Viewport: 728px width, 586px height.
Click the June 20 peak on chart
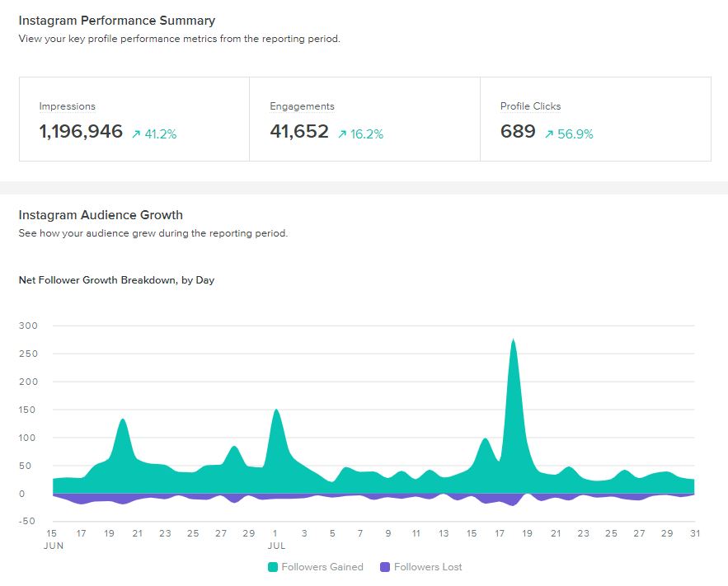point(123,420)
